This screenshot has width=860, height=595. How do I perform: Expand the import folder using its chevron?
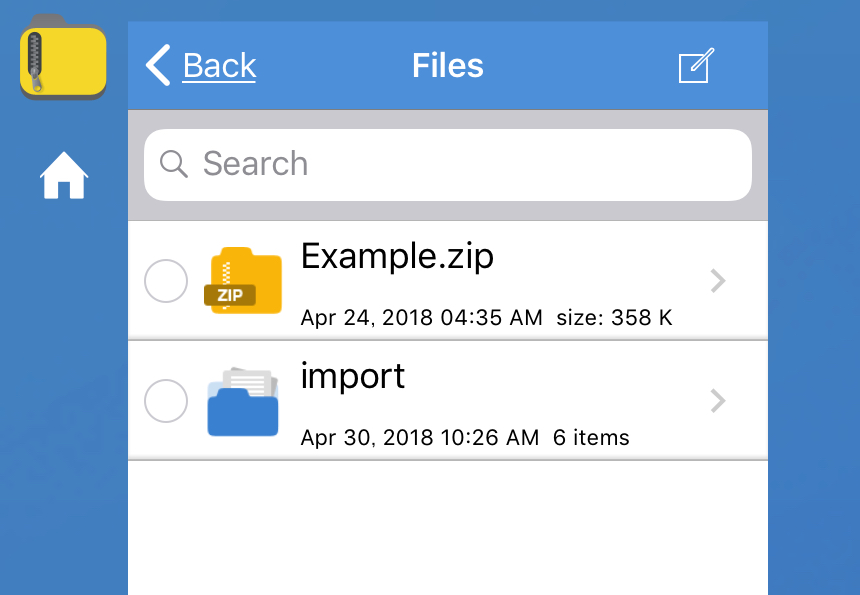click(718, 401)
